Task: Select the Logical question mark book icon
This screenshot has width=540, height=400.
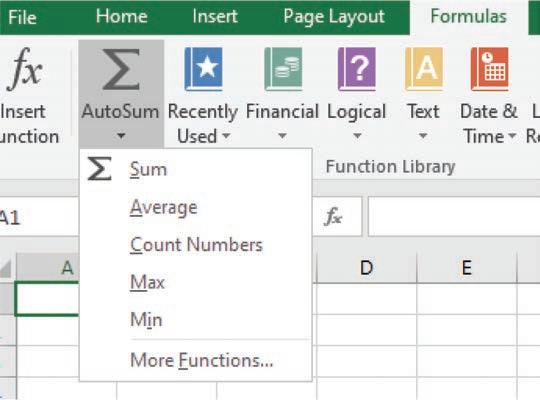Action: [x=357, y=69]
